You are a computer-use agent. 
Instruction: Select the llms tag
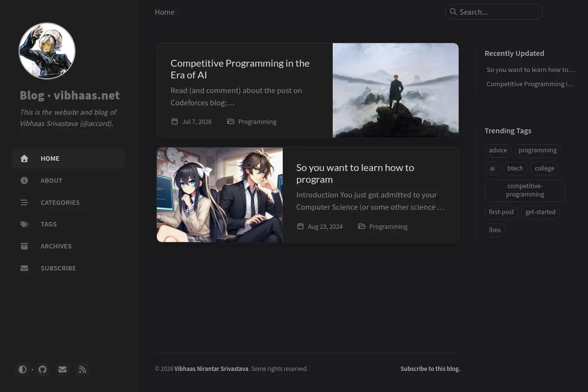click(x=495, y=230)
